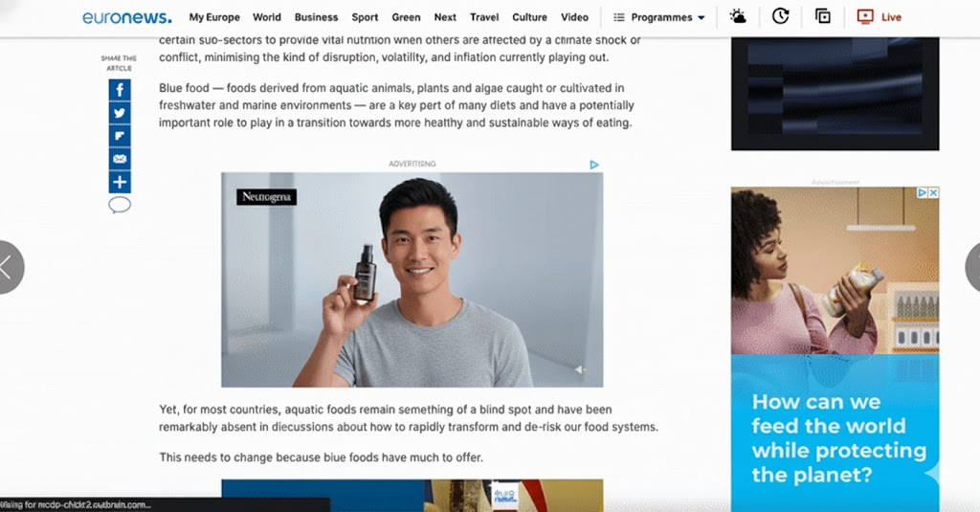Click paragraph starting 'Yet, for most countries'
980x512 pixels.
click(x=408, y=418)
